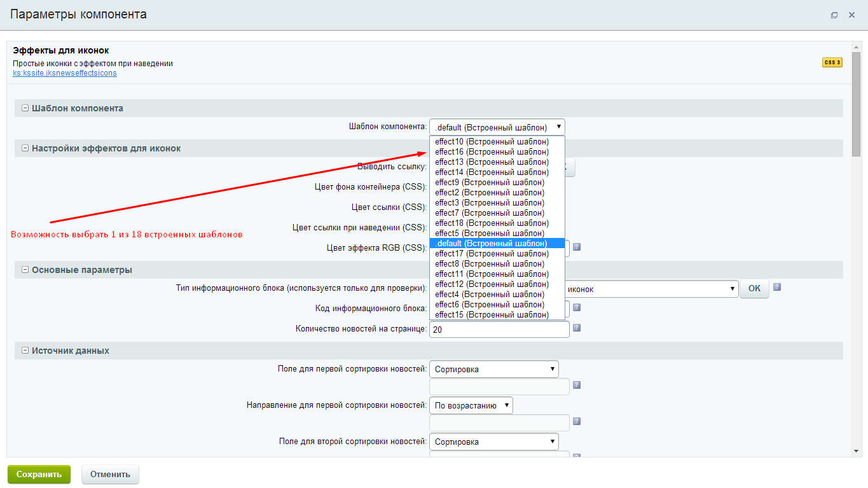Screen dimensions: 868x488
Task: Click help icon below first sort field dropdown
Action: pos(577,386)
